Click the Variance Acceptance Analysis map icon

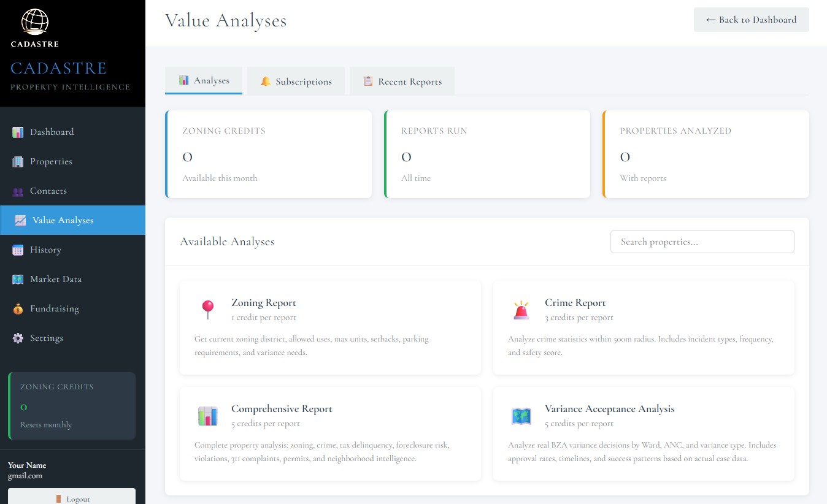click(521, 416)
